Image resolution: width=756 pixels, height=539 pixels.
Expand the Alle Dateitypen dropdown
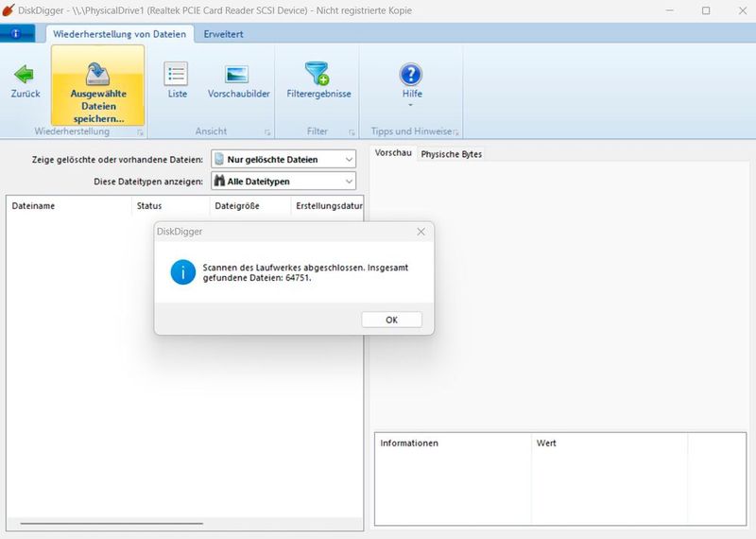coord(349,181)
